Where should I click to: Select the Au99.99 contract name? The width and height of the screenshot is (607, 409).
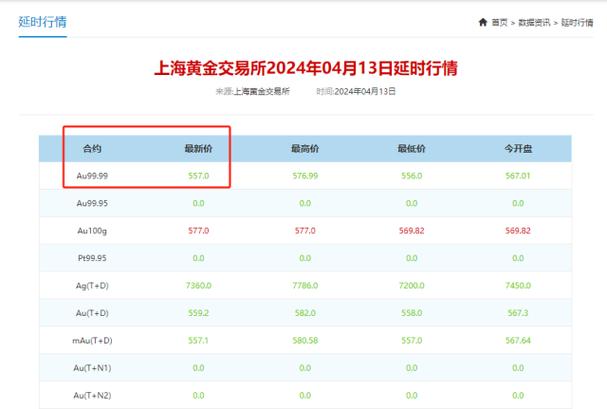coord(92,176)
